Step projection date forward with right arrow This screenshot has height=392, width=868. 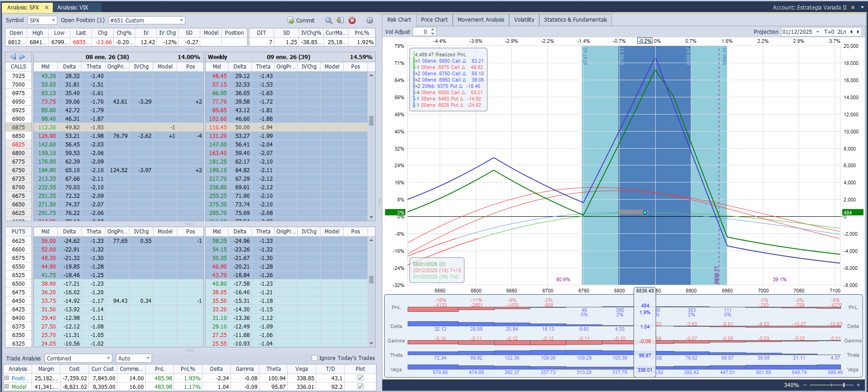point(858,32)
